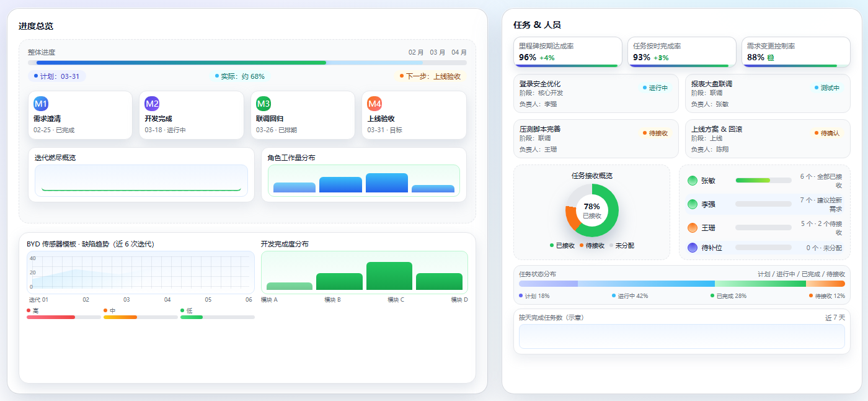This screenshot has width=868, height=401.
Task: Click the 实际：约 68% pill
Action: tap(239, 76)
